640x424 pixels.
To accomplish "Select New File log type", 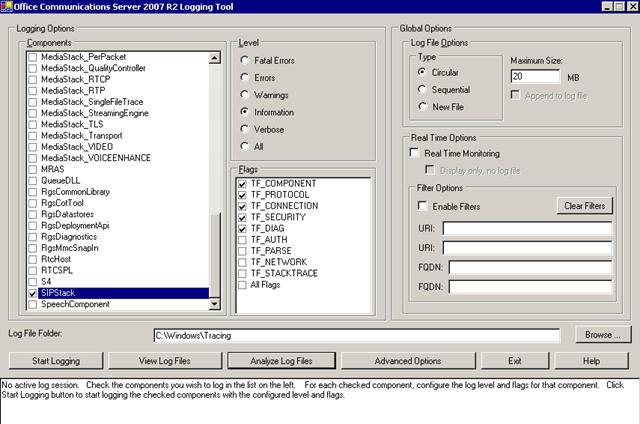I will [422, 107].
